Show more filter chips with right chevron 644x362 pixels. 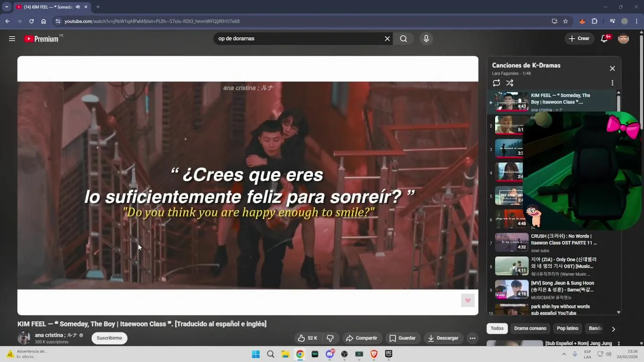[x=613, y=329]
